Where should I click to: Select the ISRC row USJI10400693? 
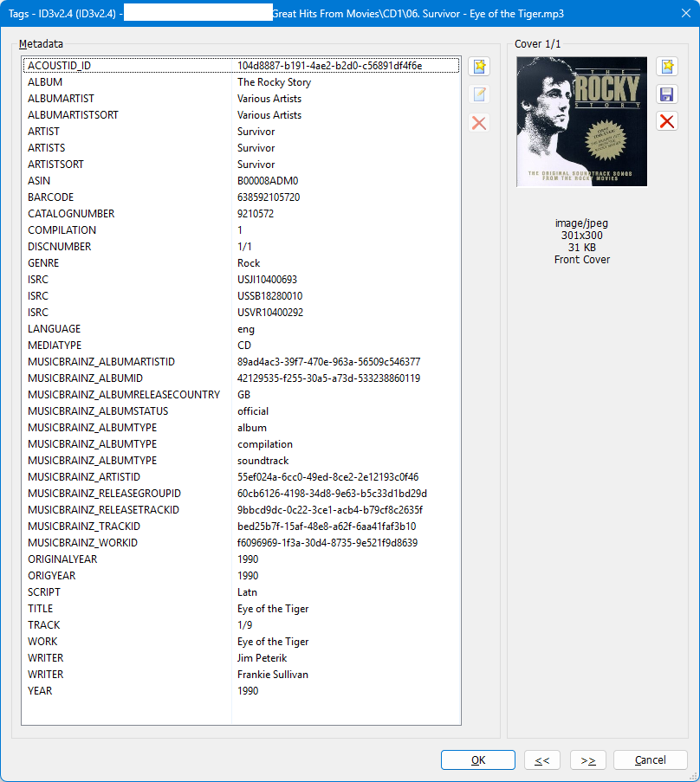coord(241,279)
